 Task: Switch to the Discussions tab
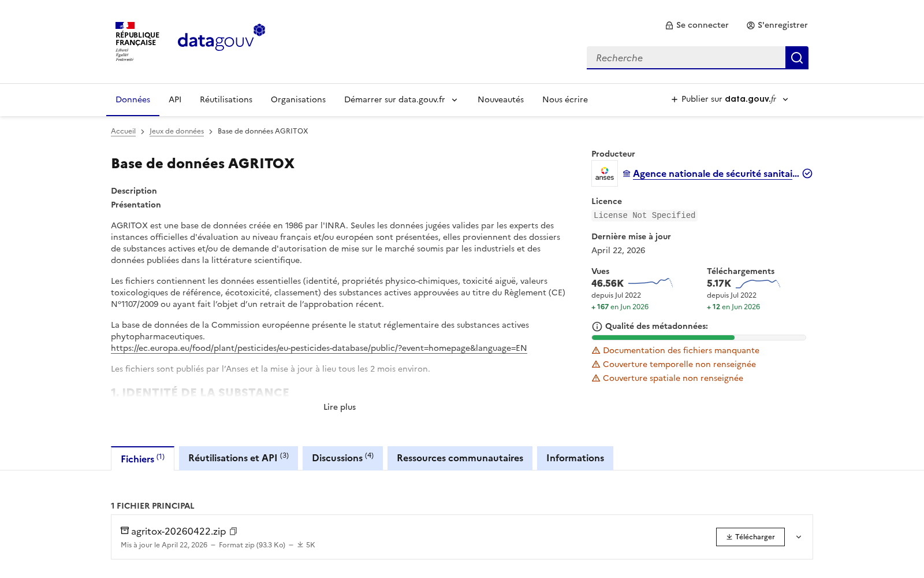click(x=342, y=458)
